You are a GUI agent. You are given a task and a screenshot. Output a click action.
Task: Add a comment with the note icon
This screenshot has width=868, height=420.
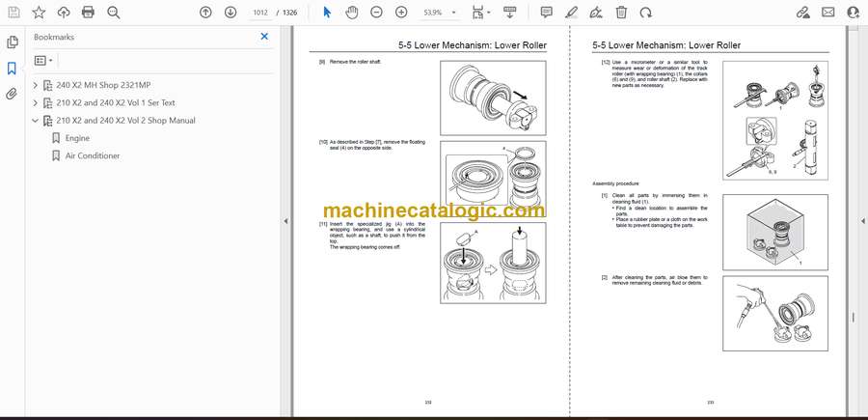tap(547, 13)
